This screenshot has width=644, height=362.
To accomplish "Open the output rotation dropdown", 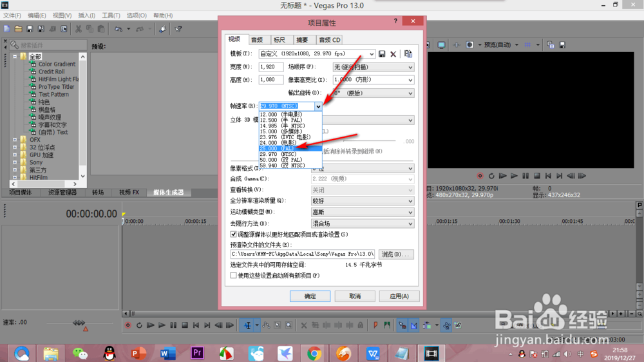I will click(410, 93).
